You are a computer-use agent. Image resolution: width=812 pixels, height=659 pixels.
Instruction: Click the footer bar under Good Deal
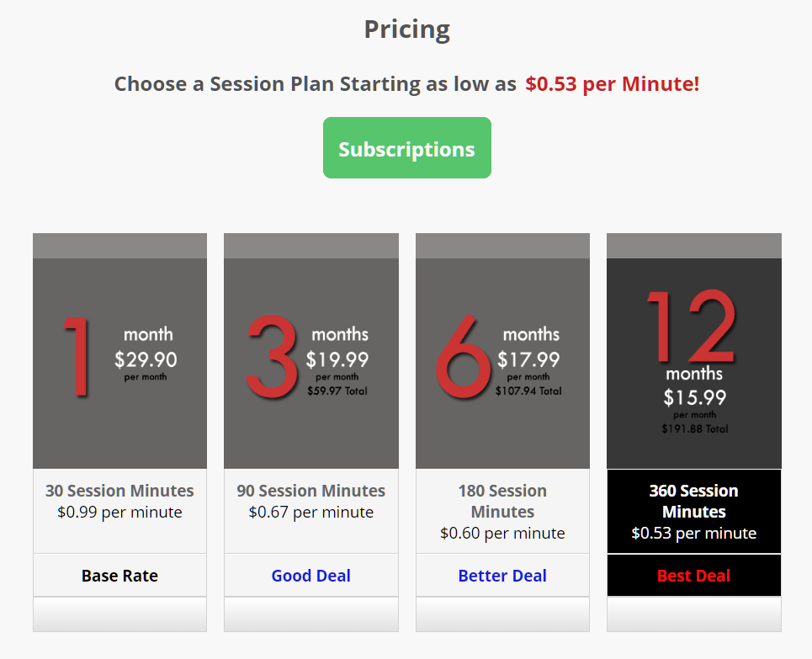point(311,614)
